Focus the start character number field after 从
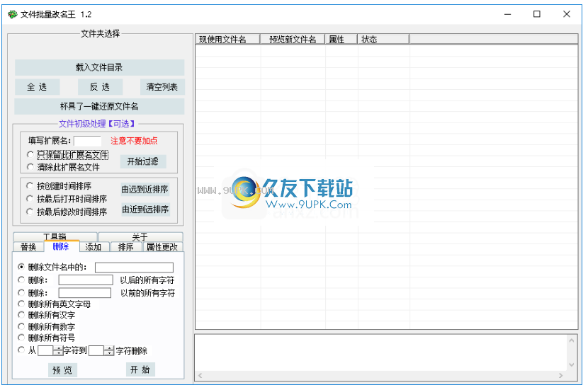 pyautogui.click(x=46, y=350)
